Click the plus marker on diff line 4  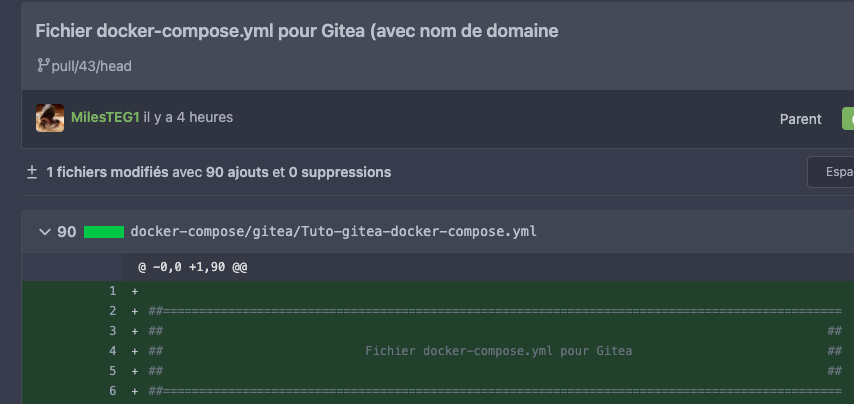click(135, 351)
